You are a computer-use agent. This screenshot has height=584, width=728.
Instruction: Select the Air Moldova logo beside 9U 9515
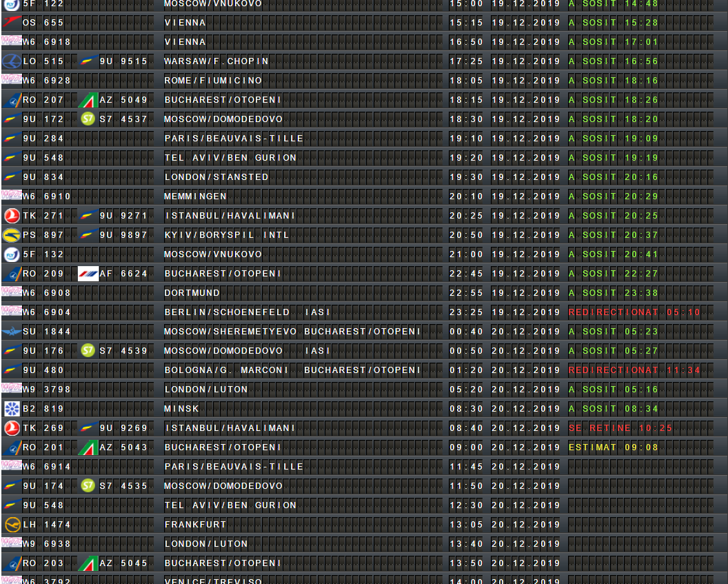(88, 61)
